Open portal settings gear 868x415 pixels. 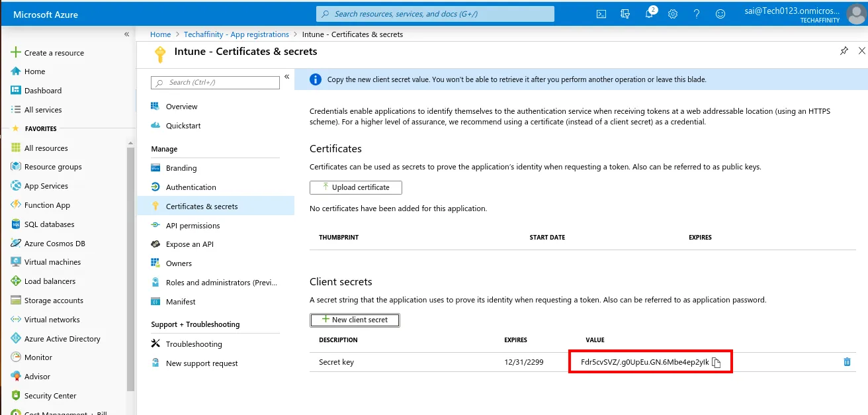point(673,14)
